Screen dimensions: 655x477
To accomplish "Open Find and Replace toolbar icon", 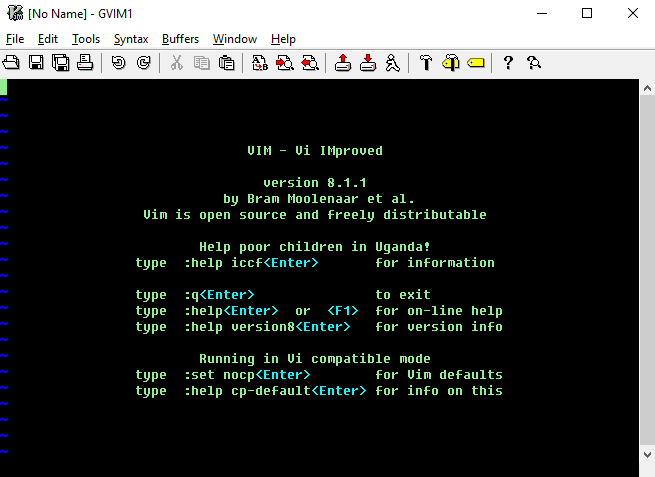I will [x=260, y=63].
